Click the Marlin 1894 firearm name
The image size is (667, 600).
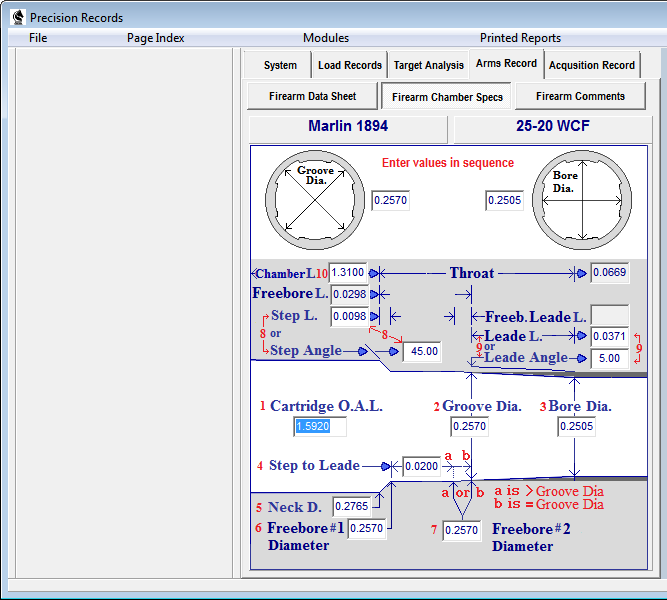tap(348, 126)
